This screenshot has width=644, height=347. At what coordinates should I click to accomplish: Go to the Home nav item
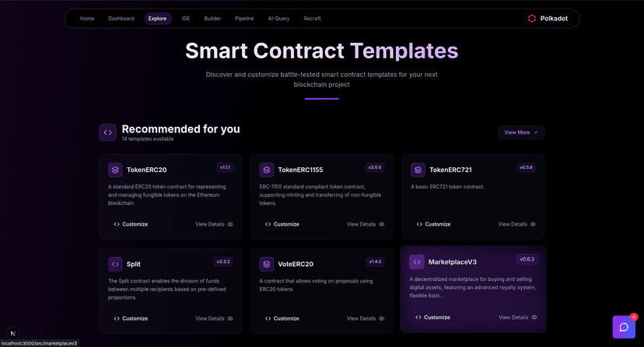[87, 19]
